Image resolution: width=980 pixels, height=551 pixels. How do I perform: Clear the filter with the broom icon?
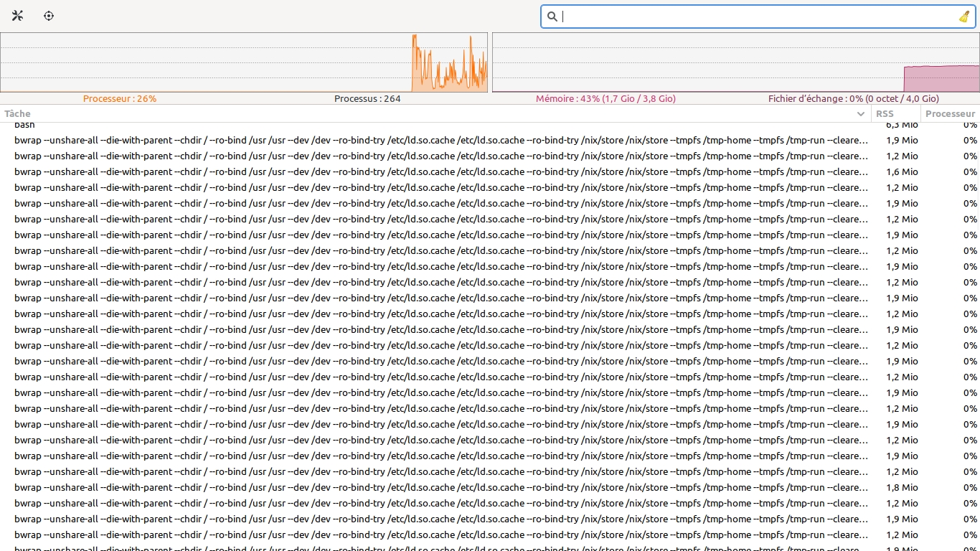pos(963,17)
